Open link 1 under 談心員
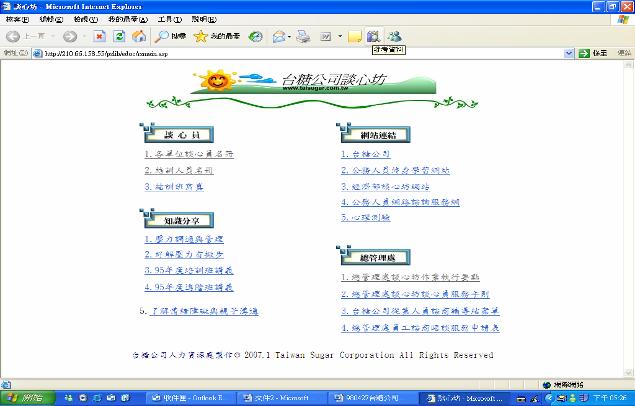 (x=189, y=154)
